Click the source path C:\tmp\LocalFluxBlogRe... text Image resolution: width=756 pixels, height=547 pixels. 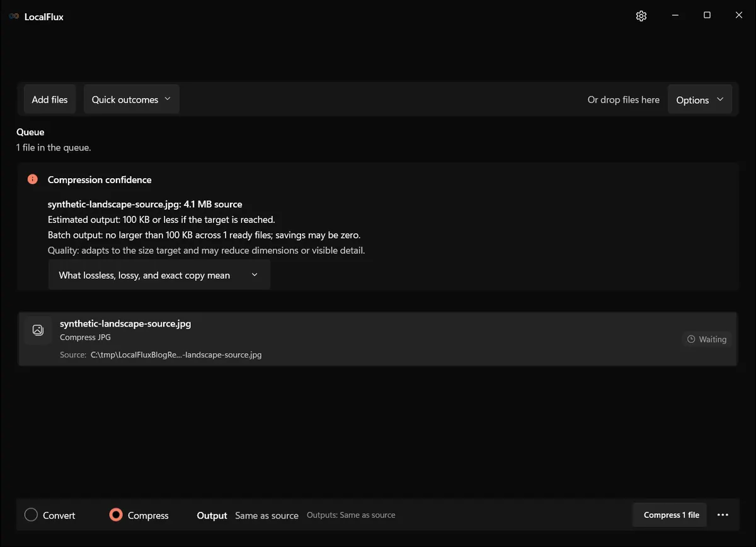[x=176, y=354]
